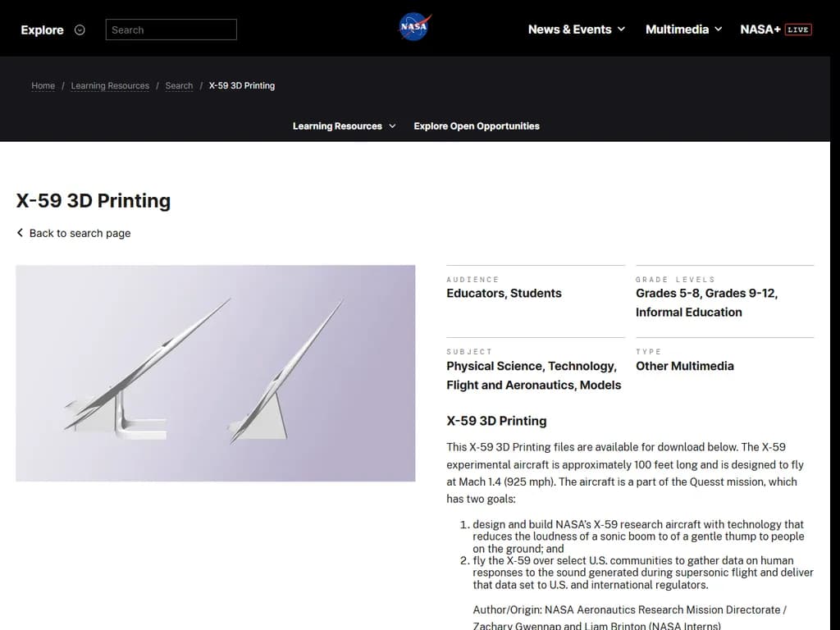Click the Explore menu label
The height and width of the screenshot is (630, 840).
point(42,30)
